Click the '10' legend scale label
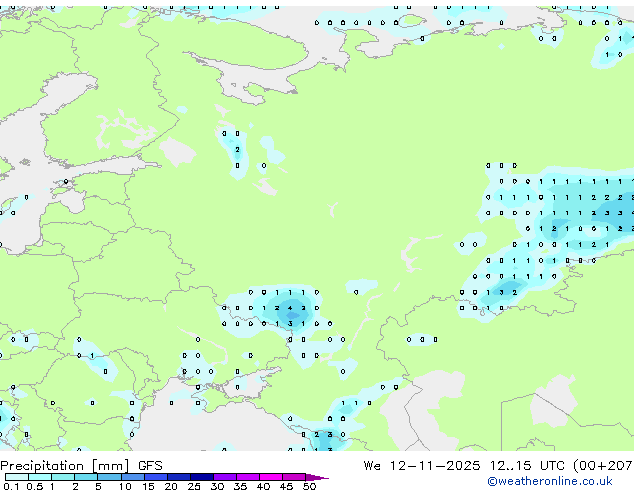The height and width of the screenshot is (490, 634). pos(125,486)
